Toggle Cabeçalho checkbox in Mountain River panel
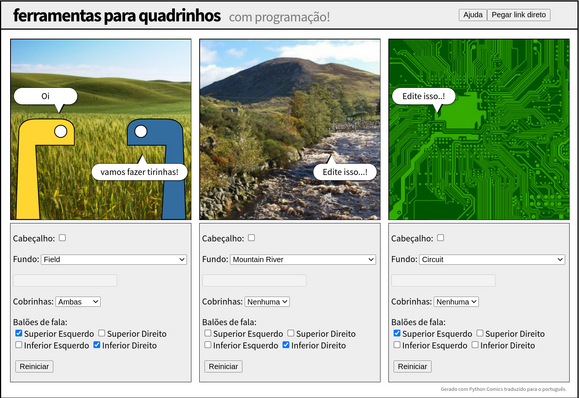Image resolution: width=579 pixels, height=398 pixels. tap(251, 238)
